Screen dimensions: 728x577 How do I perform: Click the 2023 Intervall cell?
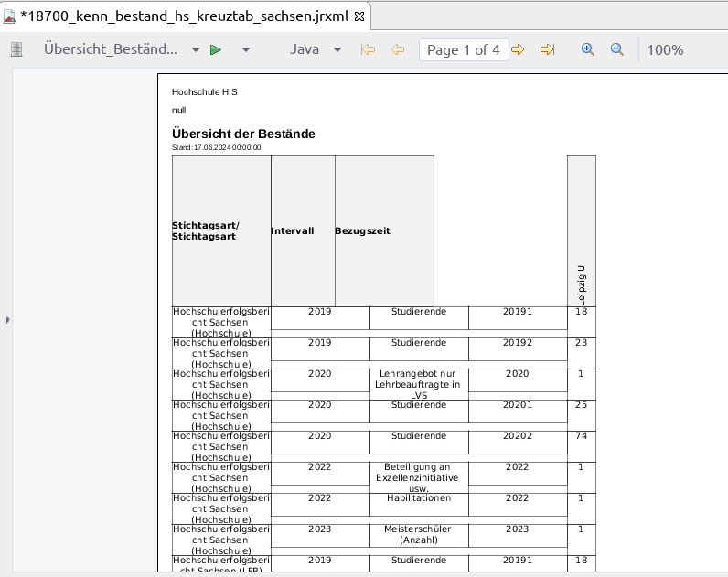click(320, 536)
